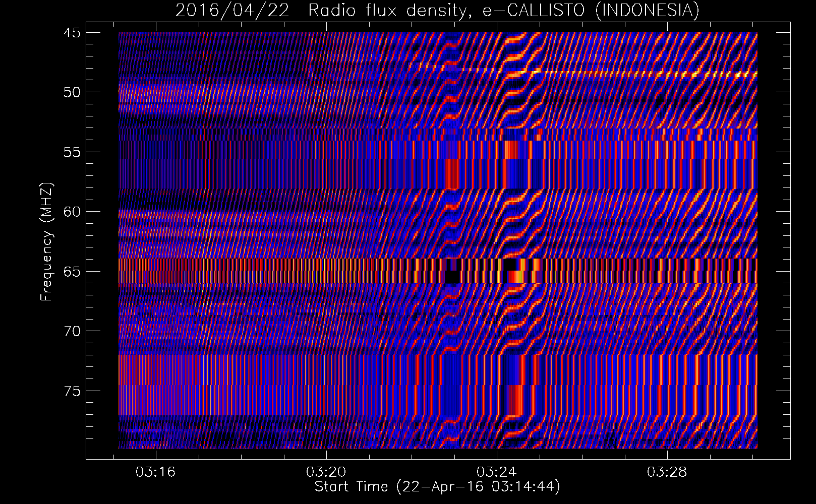Click the 50 frequency tick label
This screenshot has width=816, height=504.
72,92
